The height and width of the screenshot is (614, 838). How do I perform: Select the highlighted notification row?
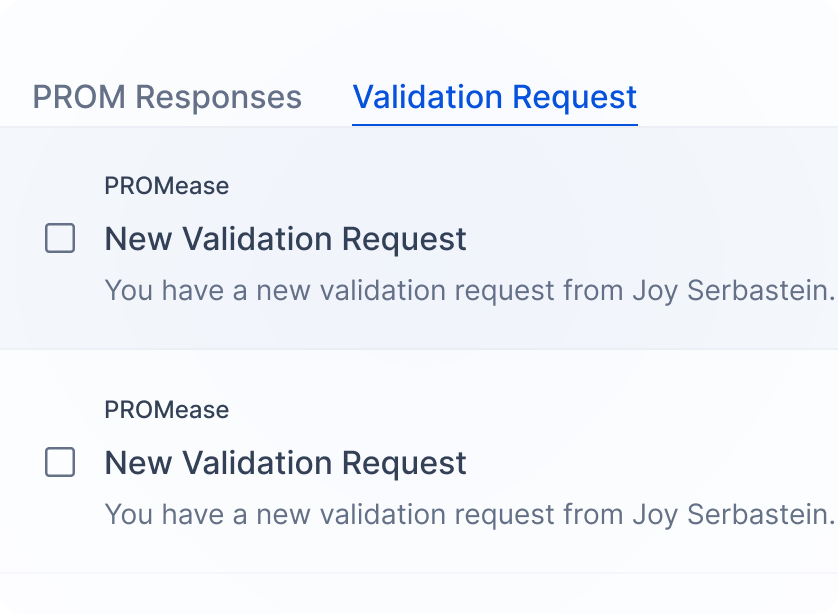click(419, 239)
